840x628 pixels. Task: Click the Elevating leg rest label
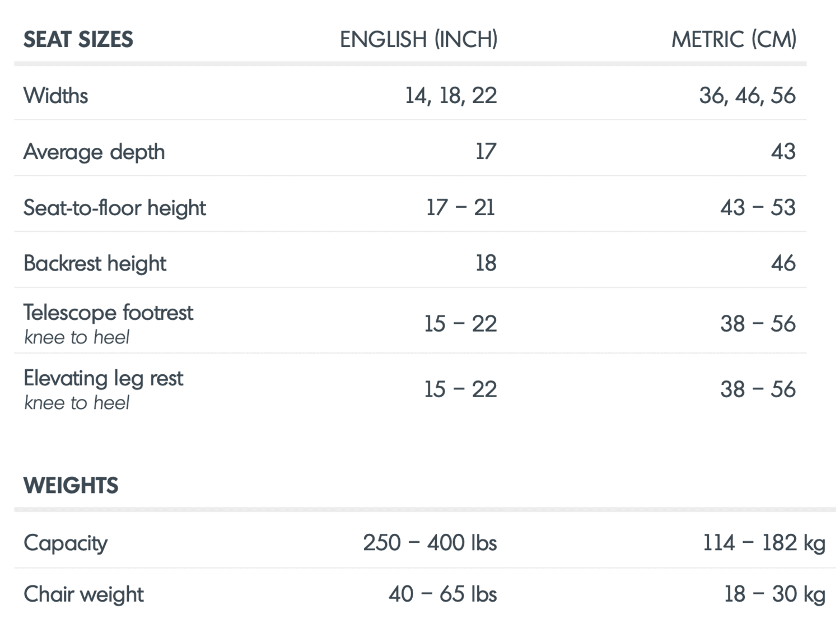[104, 378]
